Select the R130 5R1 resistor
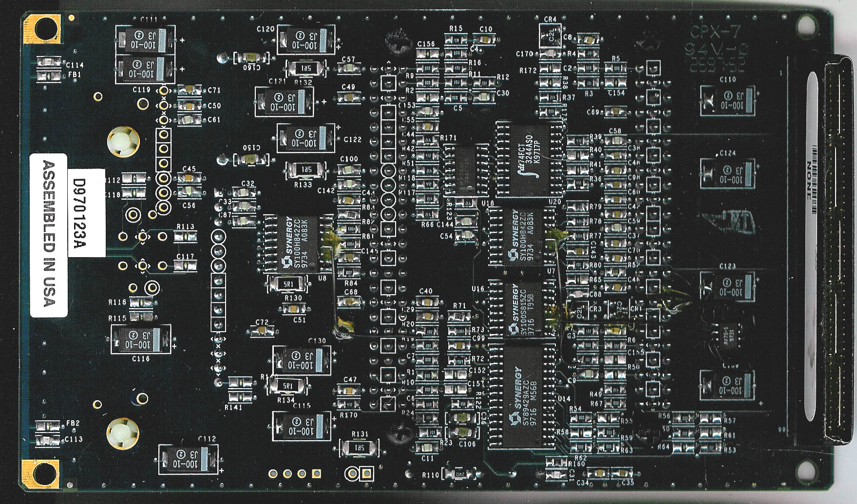 tap(288, 283)
